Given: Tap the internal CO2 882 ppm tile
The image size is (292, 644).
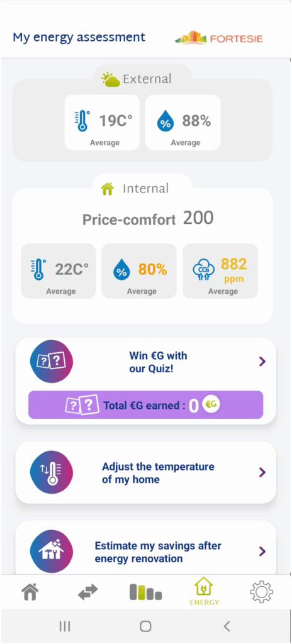Looking at the screenshot, I should point(220,270).
